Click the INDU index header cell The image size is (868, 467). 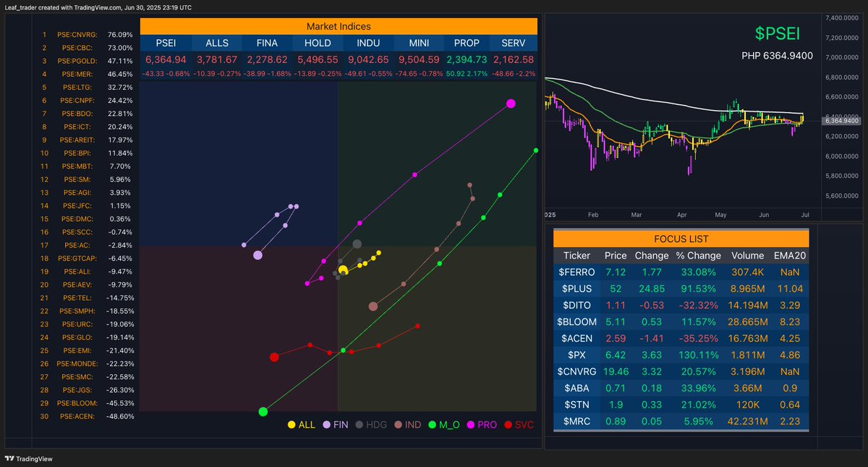368,43
